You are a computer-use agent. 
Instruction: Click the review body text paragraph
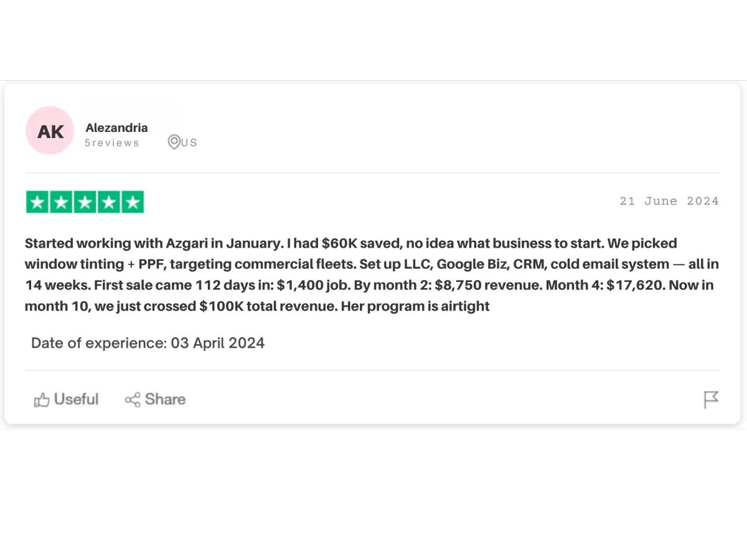[372, 274]
